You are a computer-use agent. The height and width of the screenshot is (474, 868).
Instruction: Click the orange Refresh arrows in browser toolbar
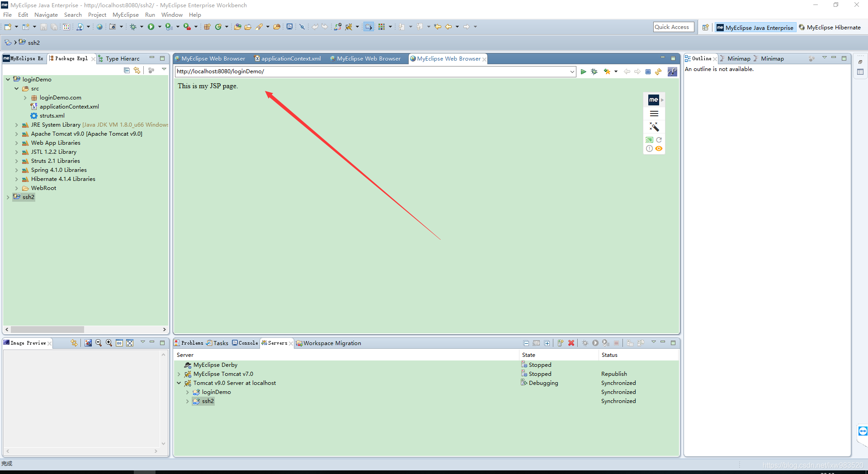(658, 71)
